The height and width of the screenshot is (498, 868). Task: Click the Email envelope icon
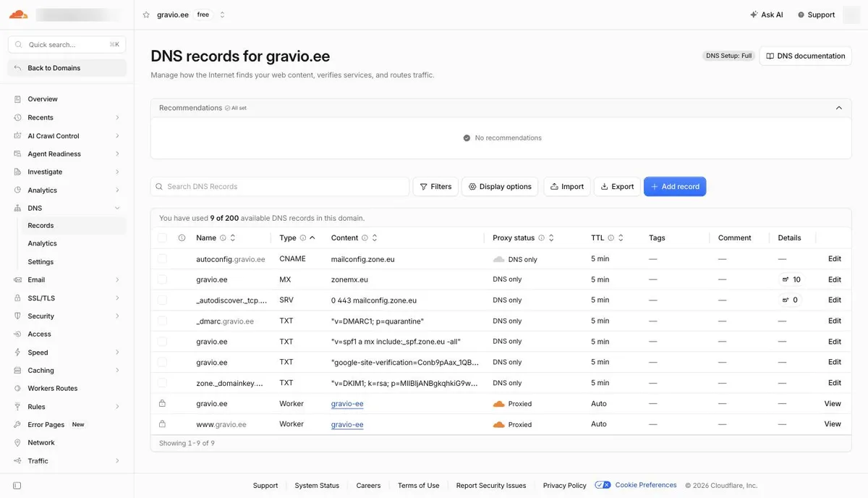(17, 279)
